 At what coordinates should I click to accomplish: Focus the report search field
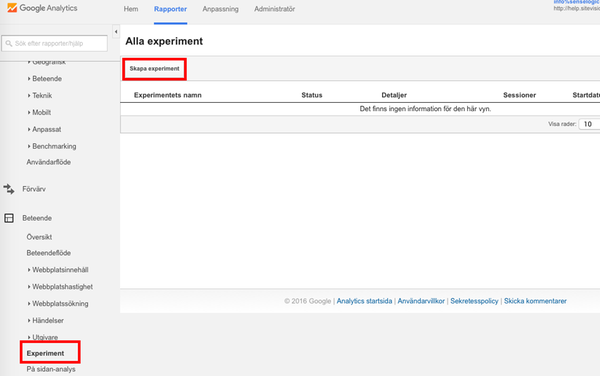(55, 44)
